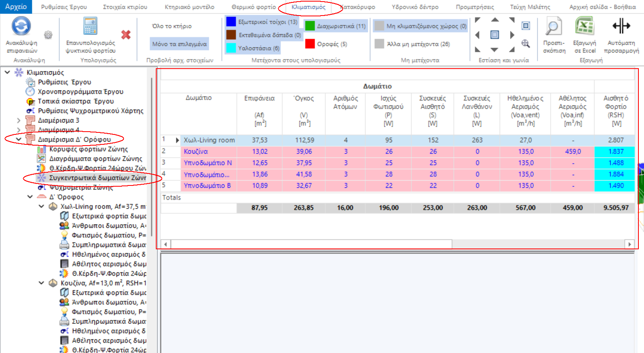Click the horizontal scrollbar left arrow
644x353 pixels.
click(x=166, y=244)
